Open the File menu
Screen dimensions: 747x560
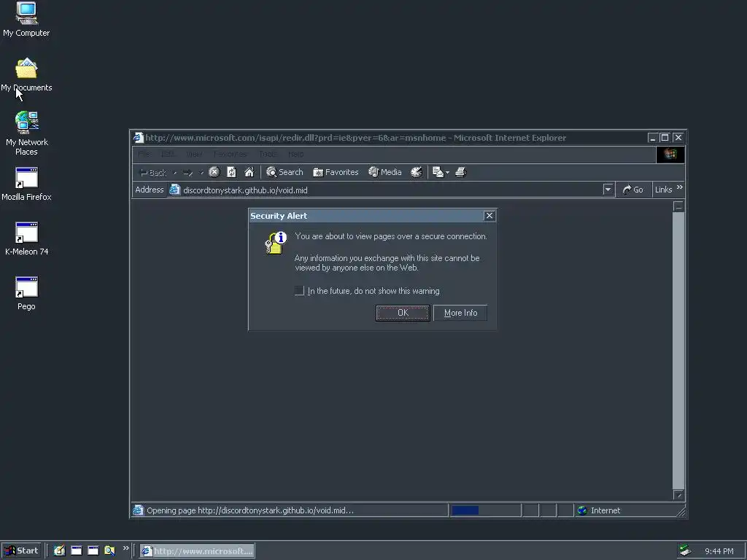click(x=144, y=155)
